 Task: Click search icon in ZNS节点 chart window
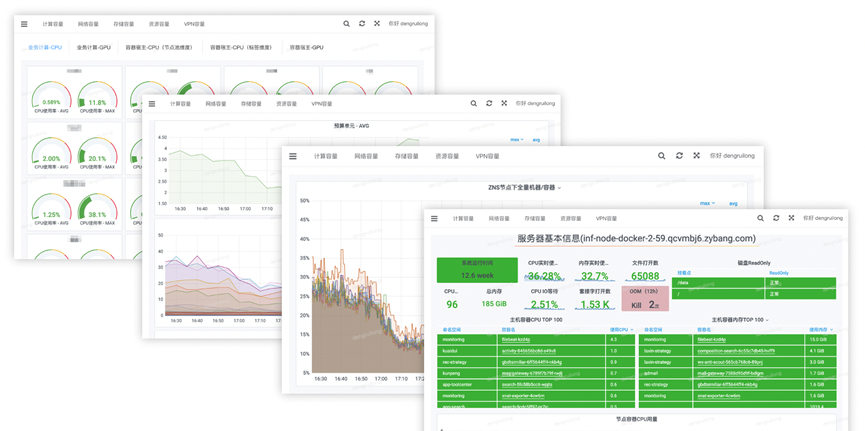tap(661, 156)
